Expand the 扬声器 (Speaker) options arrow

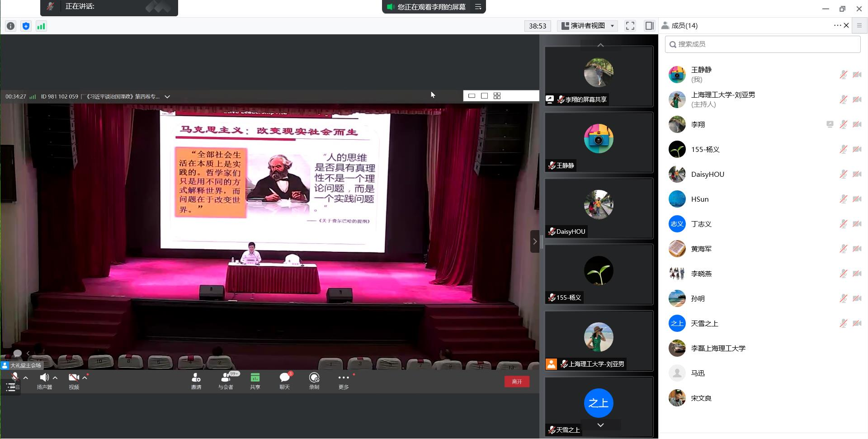(55, 378)
